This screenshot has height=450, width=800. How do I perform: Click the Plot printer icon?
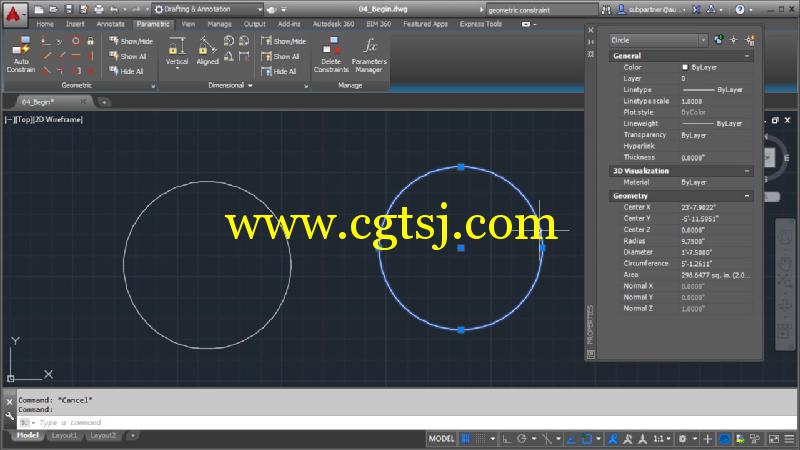tap(98, 9)
